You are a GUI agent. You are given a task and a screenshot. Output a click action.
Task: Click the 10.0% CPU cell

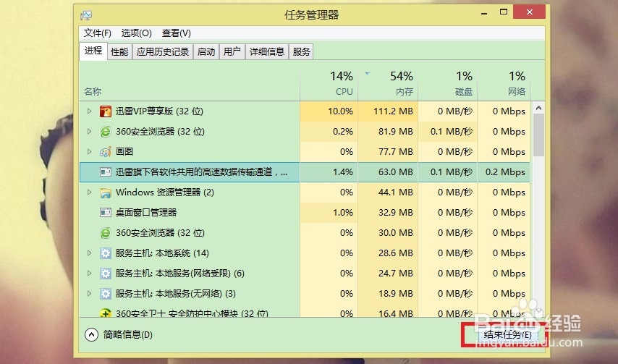[329, 111]
